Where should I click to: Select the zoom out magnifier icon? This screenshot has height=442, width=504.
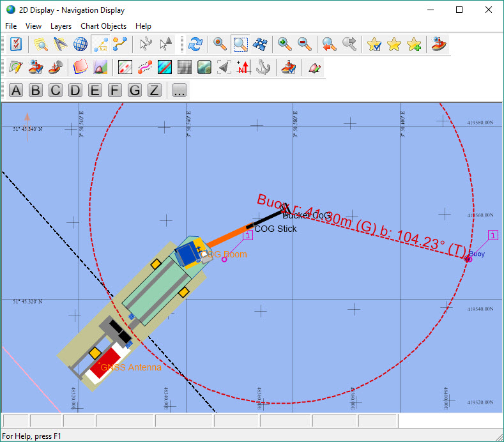click(305, 44)
